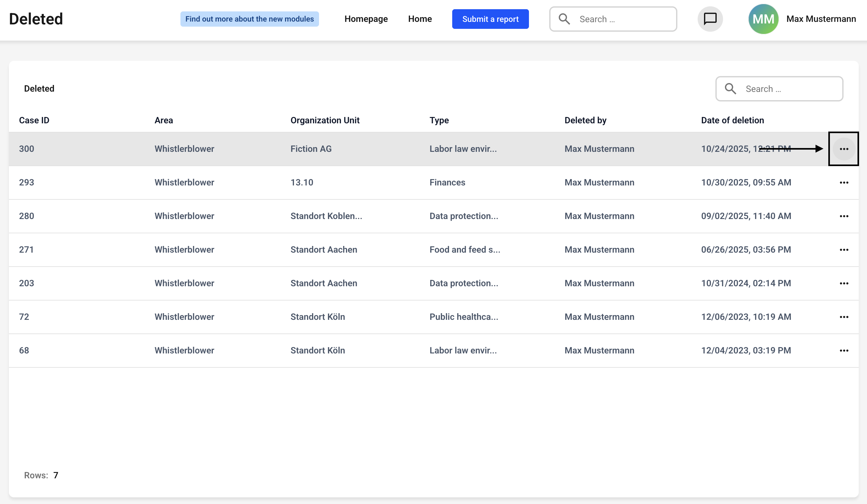Open Max Mustermann profile name

(x=821, y=19)
